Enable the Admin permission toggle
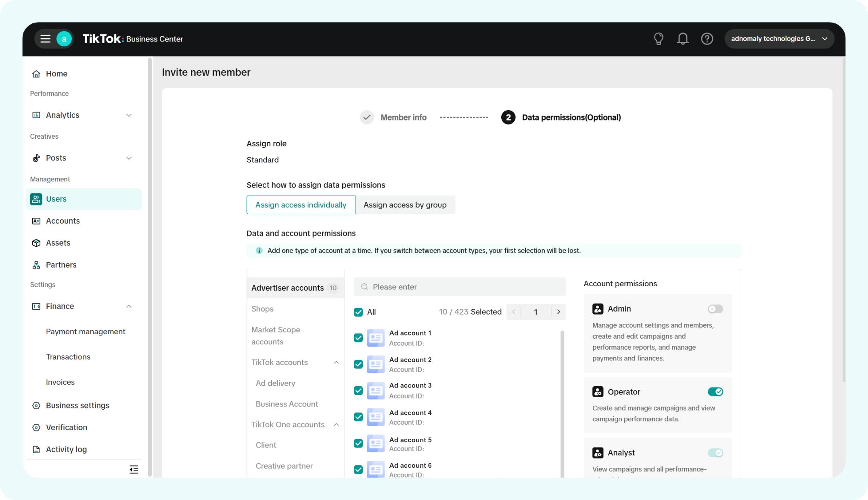 point(715,309)
